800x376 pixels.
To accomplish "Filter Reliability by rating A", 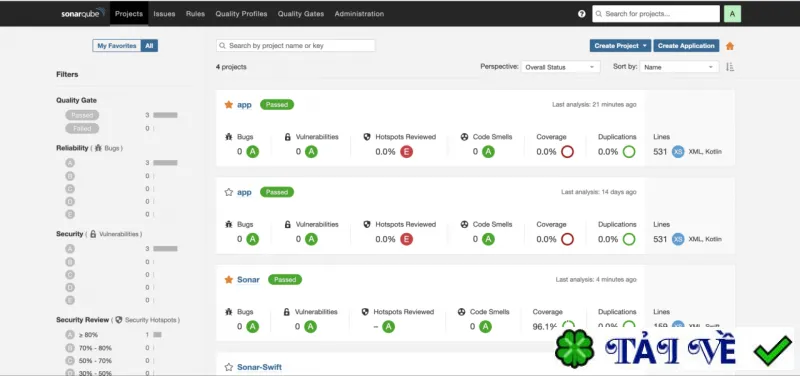I will click(70, 163).
